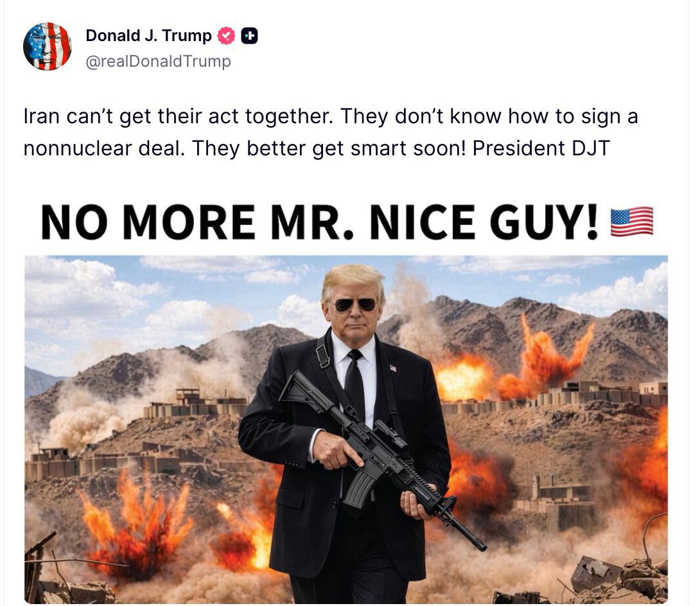Open the attached explosion image

click(346, 429)
